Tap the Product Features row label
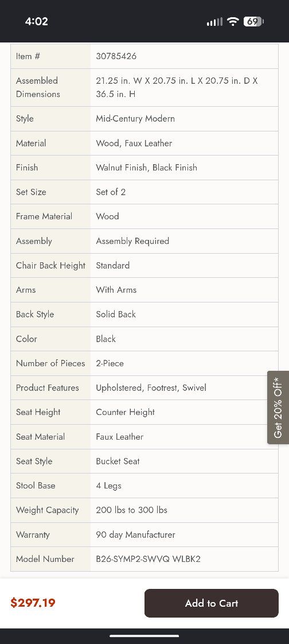The height and width of the screenshot is (644, 289). tap(47, 387)
